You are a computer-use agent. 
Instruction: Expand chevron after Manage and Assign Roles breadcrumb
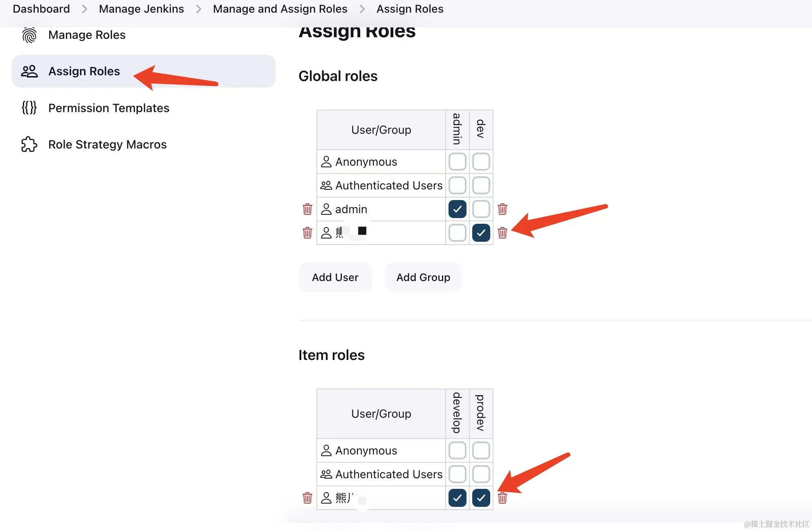click(362, 9)
